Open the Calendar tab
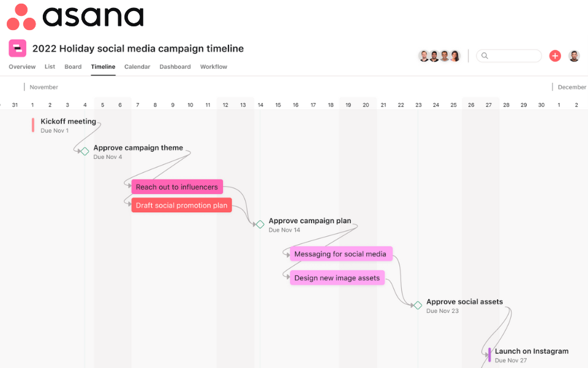The image size is (588, 368). click(x=137, y=67)
